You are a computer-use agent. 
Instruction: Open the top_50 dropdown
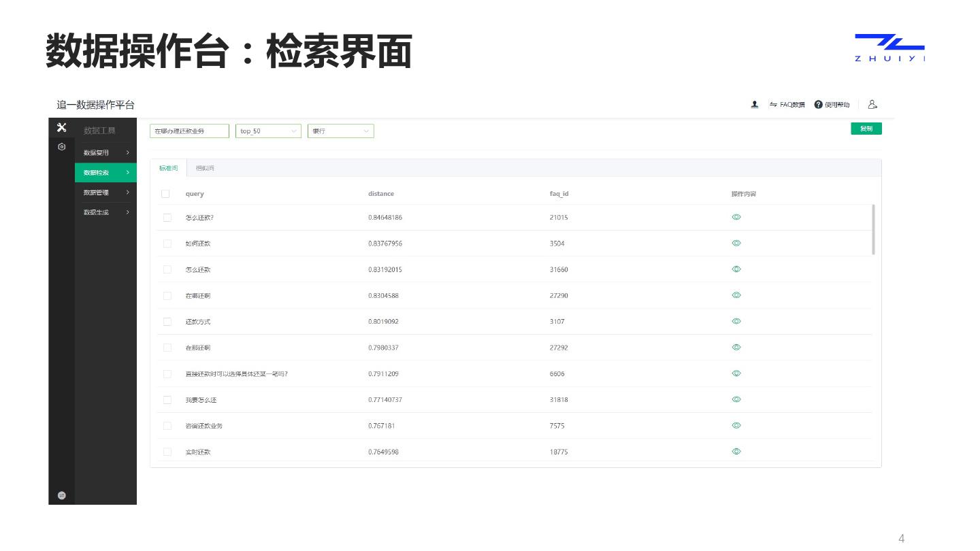click(x=268, y=131)
